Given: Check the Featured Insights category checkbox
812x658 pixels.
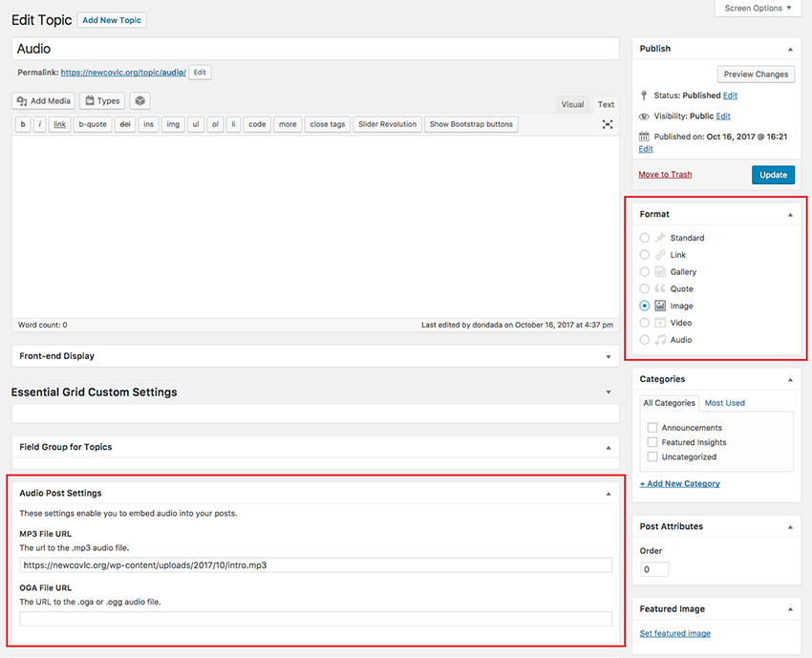Looking at the screenshot, I should pyautogui.click(x=652, y=442).
